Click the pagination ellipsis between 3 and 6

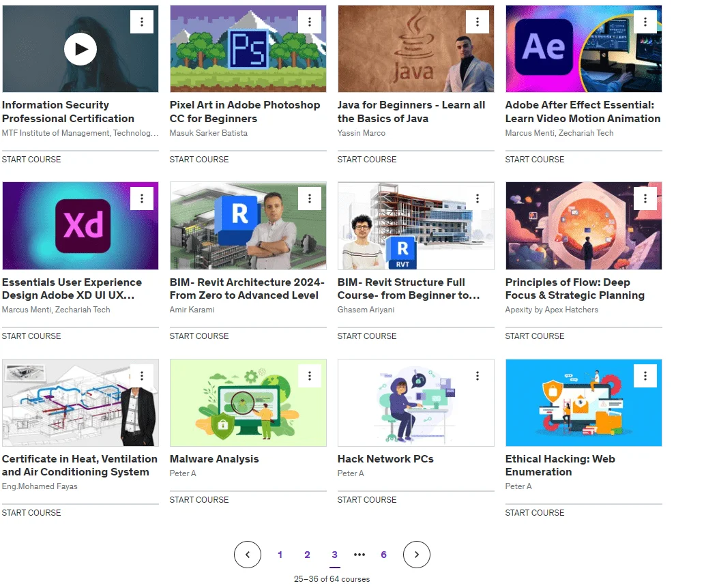[x=359, y=555]
